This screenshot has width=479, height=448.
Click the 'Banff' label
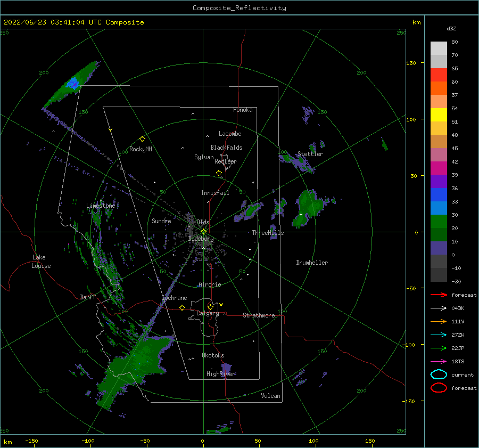click(88, 297)
